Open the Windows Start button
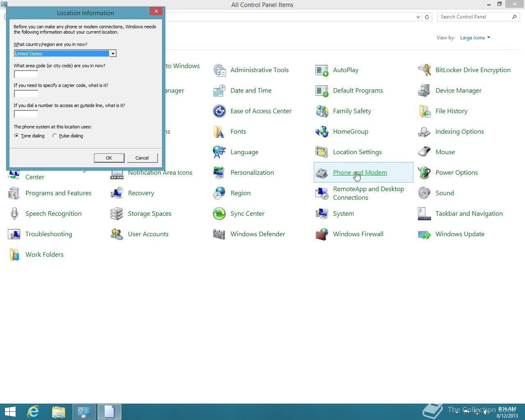This screenshot has width=525, height=420. point(10,412)
